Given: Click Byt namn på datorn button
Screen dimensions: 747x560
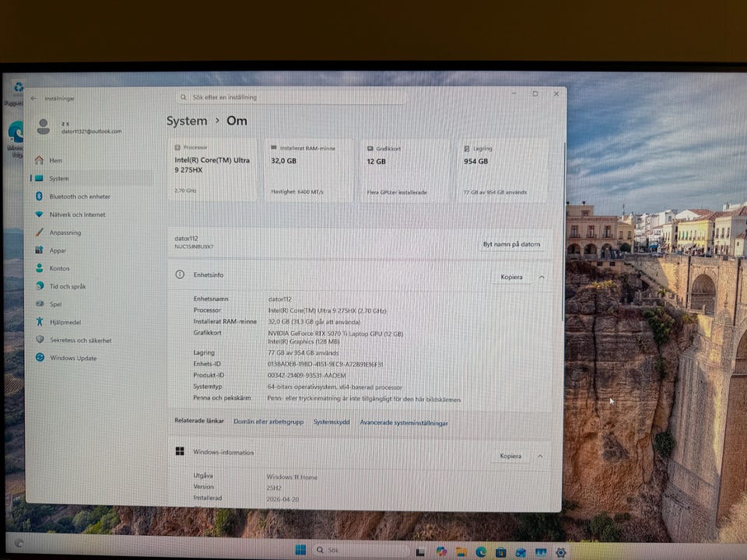Looking at the screenshot, I should [511, 244].
